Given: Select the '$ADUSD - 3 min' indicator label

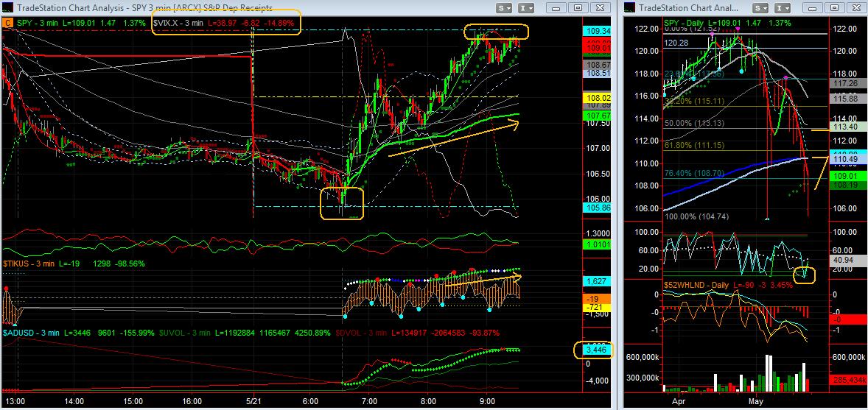Looking at the screenshot, I should (x=30, y=333).
